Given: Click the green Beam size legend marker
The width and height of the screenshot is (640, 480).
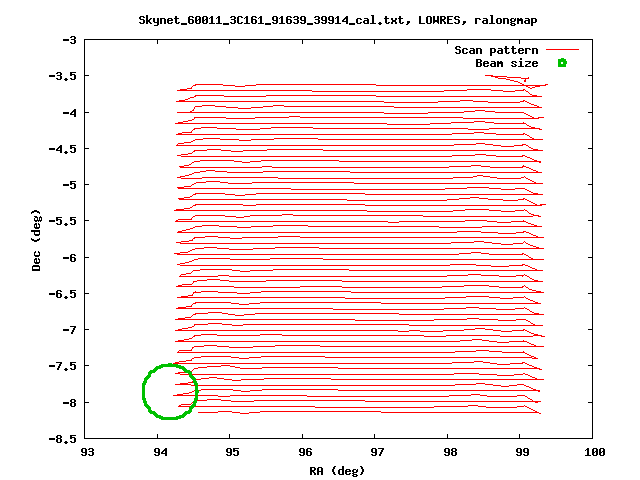Looking at the screenshot, I should [562, 63].
